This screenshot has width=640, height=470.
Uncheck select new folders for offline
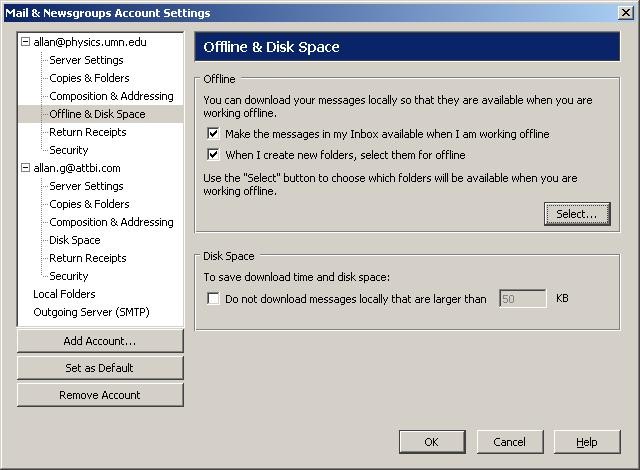(213, 155)
